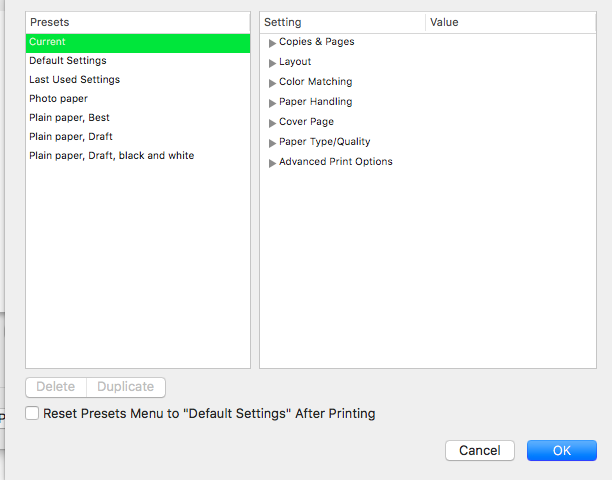
Task: Click the OK button
Action: click(x=561, y=451)
